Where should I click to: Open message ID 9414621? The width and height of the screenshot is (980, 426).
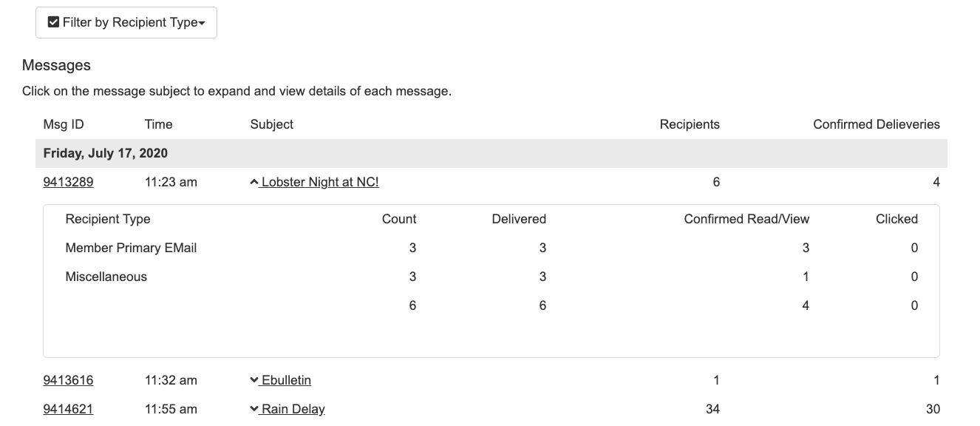click(68, 409)
